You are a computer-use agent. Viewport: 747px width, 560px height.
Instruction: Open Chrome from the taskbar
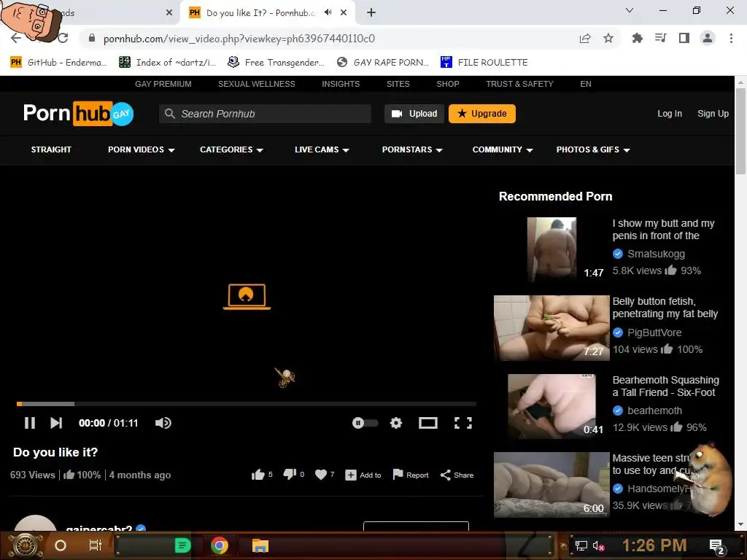[x=220, y=545]
